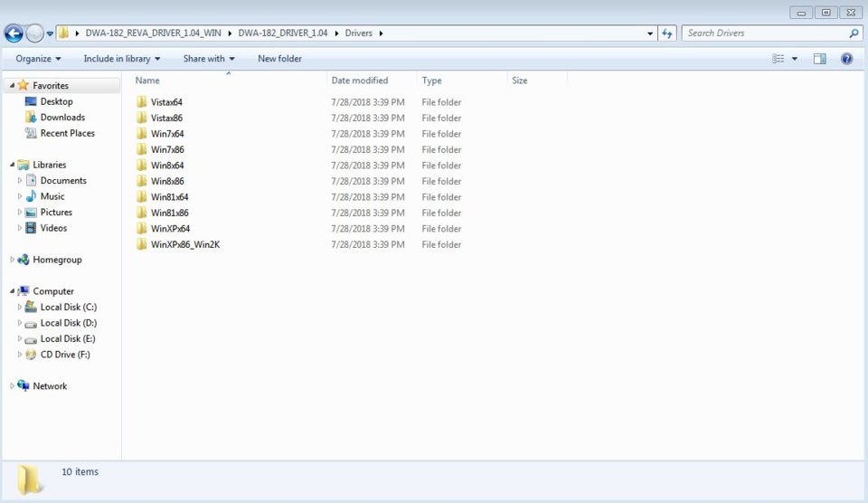Create a New folder
Screen dimensions: 868x503
pyautogui.click(x=279, y=59)
